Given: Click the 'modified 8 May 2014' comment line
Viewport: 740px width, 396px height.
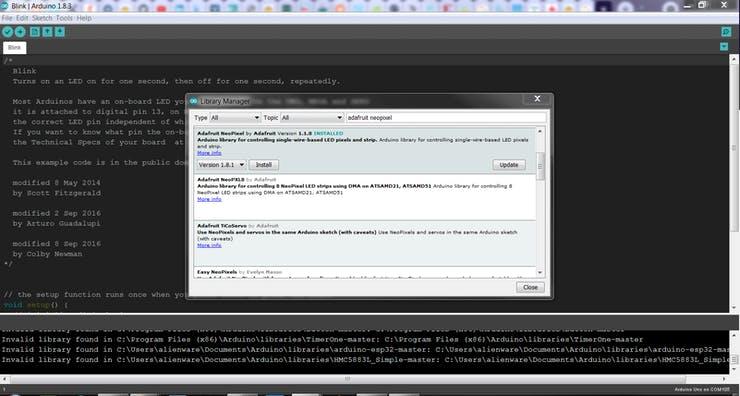Looking at the screenshot, I should (56, 183).
